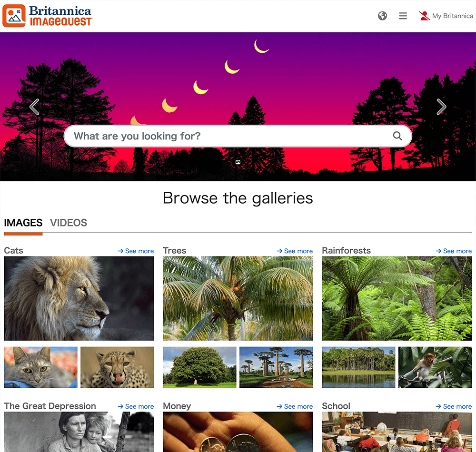Open See more for Money gallery
This screenshot has height=452, width=476.
[295, 406]
